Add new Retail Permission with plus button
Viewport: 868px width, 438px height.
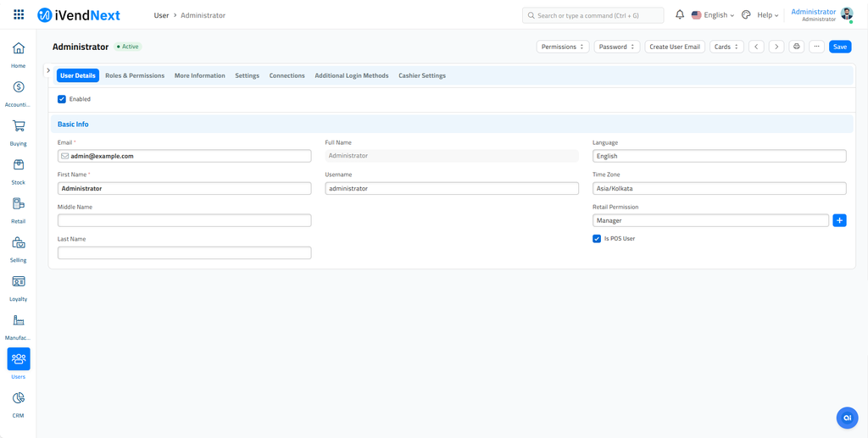coord(839,220)
